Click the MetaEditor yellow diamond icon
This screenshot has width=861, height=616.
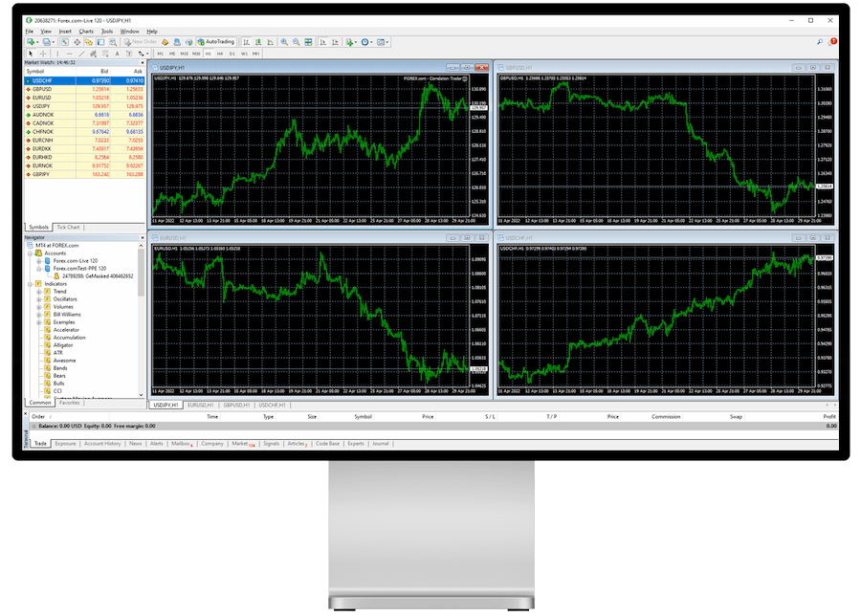tap(165, 42)
